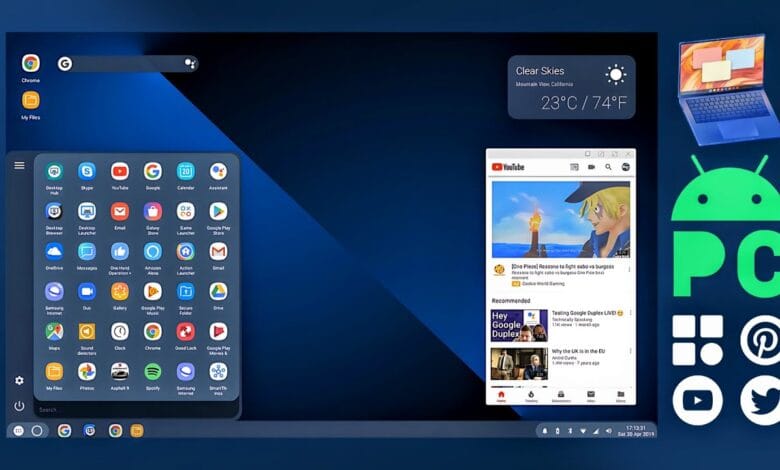The height and width of the screenshot is (470, 780).
Task: Open SmartThings app in the launcher
Action: pos(218,372)
